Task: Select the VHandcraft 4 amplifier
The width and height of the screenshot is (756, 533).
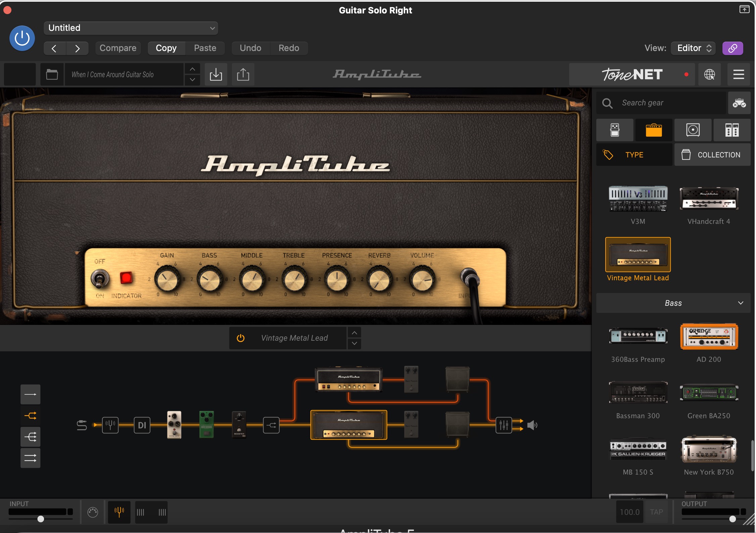Action: click(709, 199)
